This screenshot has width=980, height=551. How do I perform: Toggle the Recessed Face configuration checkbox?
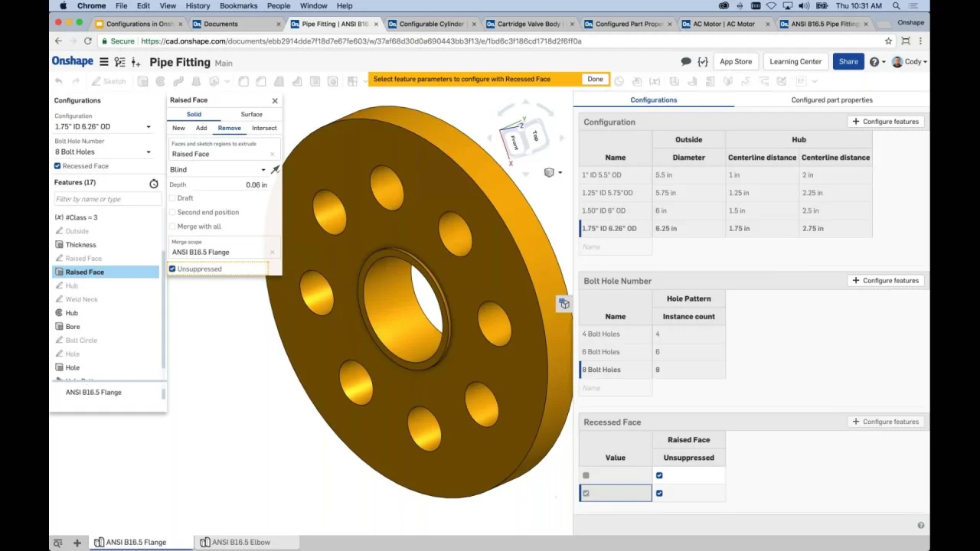[x=57, y=166]
